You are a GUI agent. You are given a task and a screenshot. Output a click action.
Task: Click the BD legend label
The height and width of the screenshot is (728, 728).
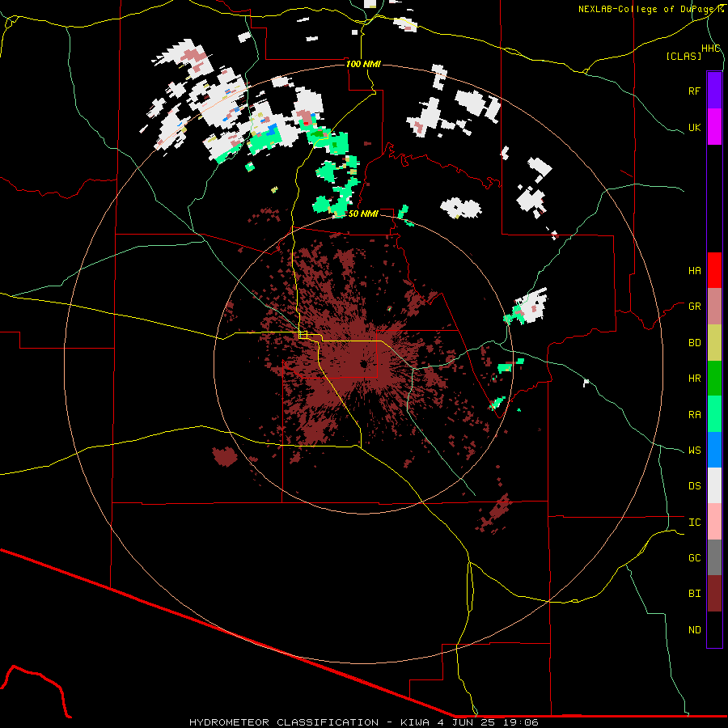tap(694, 343)
